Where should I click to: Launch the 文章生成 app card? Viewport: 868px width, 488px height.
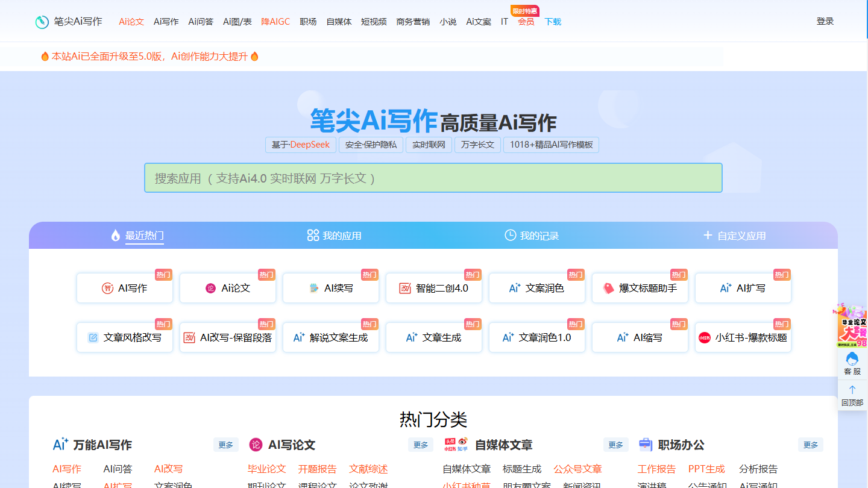(434, 337)
